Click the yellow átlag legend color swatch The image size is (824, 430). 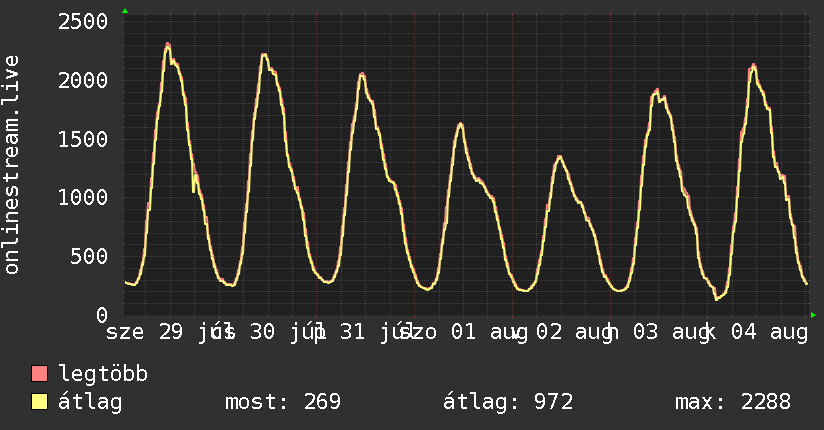pos(40,402)
